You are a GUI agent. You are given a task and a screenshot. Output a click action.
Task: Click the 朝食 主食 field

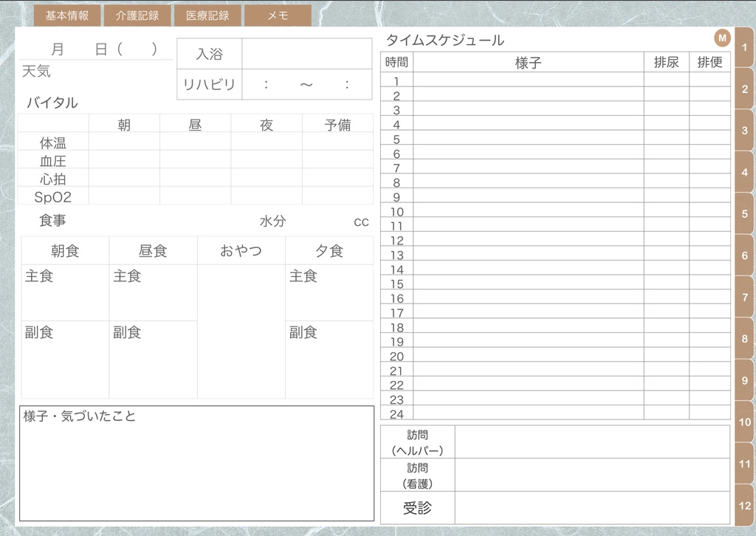coord(64,293)
